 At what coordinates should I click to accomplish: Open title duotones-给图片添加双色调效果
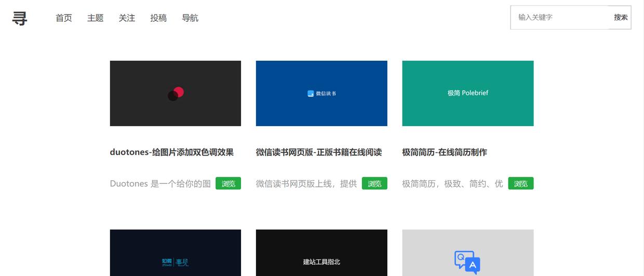[x=172, y=152]
